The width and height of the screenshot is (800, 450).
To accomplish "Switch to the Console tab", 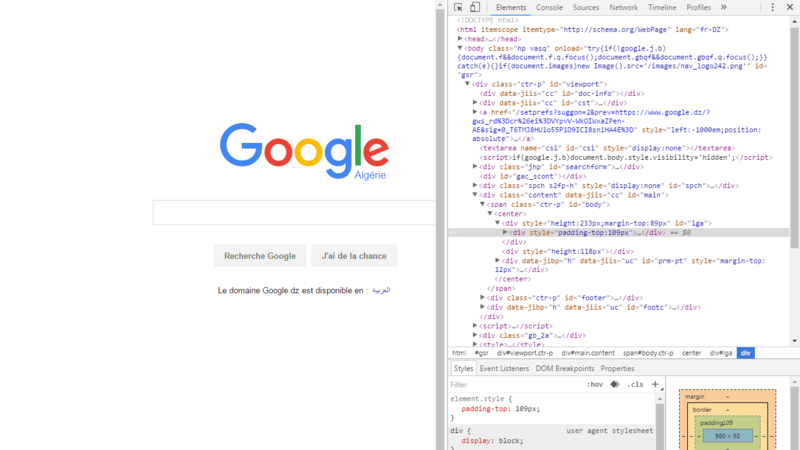I will pyautogui.click(x=549, y=7).
